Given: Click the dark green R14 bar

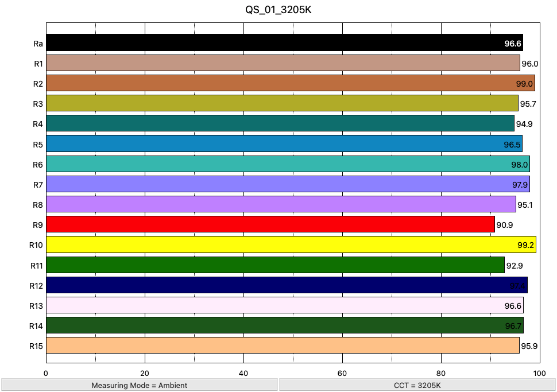Looking at the screenshot, I should click(285, 325).
